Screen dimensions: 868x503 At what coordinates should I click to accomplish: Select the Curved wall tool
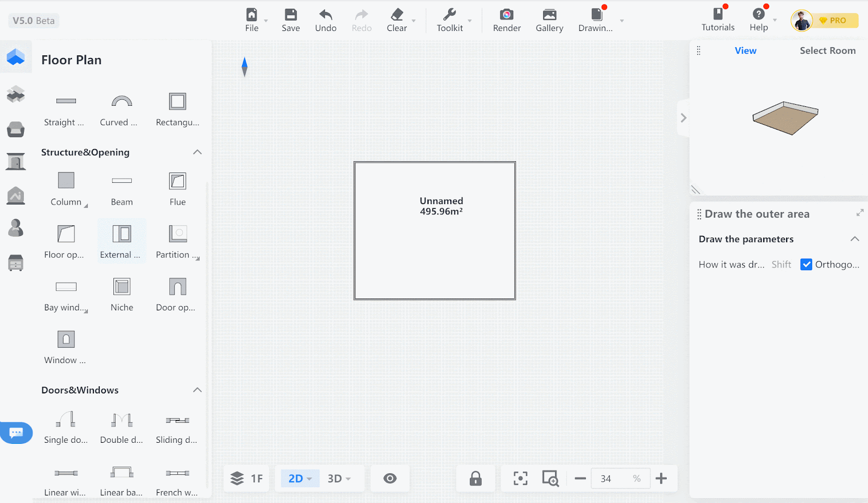point(122,101)
